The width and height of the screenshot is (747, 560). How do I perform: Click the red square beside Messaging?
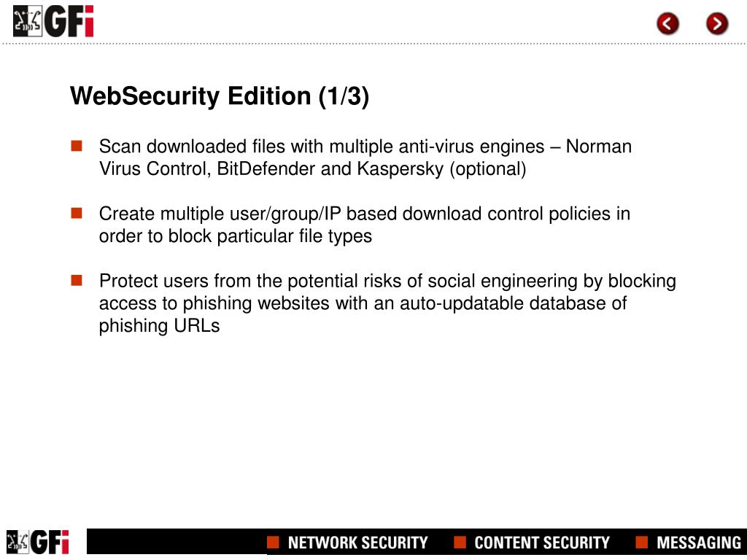(x=642, y=542)
